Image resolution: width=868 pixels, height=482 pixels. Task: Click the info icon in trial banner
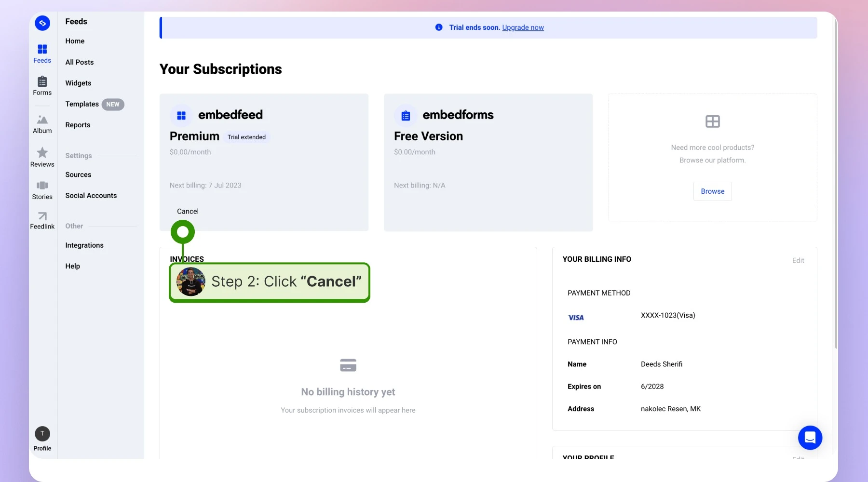(x=439, y=27)
